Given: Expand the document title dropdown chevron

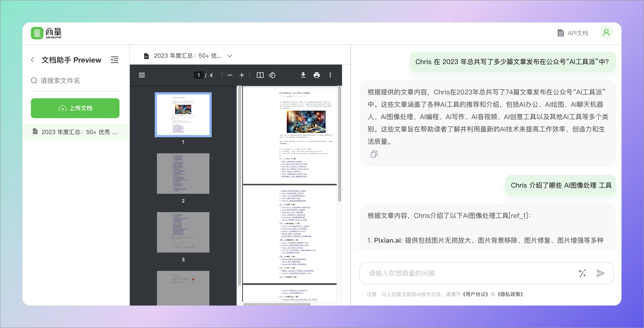Looking at the screenshot, I should (x=229, y=56).
